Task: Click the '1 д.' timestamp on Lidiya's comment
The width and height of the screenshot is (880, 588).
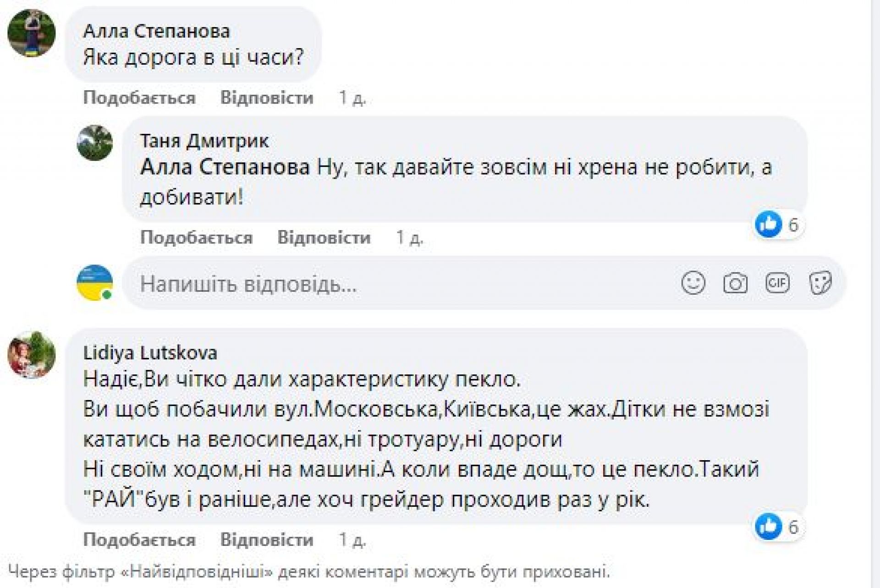Action: point(352,540)
